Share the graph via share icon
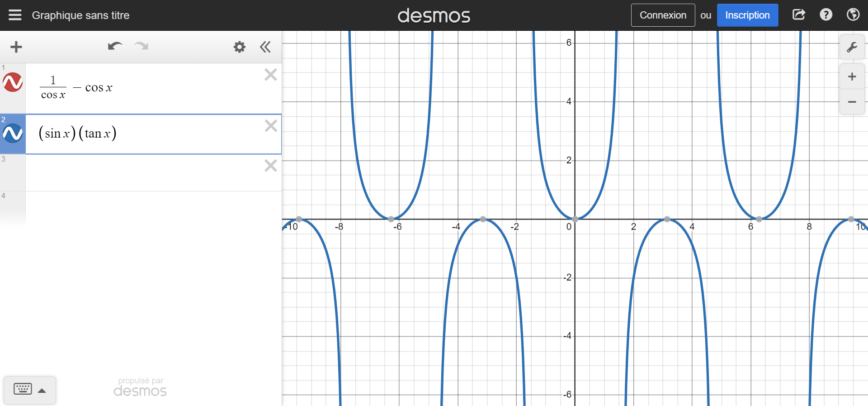Image resolution: width=868 pixels, height=406 pixels. [x=799, y=15]
